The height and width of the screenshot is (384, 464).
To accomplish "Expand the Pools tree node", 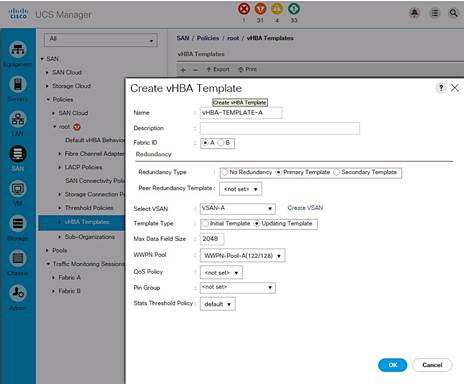I will (47, 250).
